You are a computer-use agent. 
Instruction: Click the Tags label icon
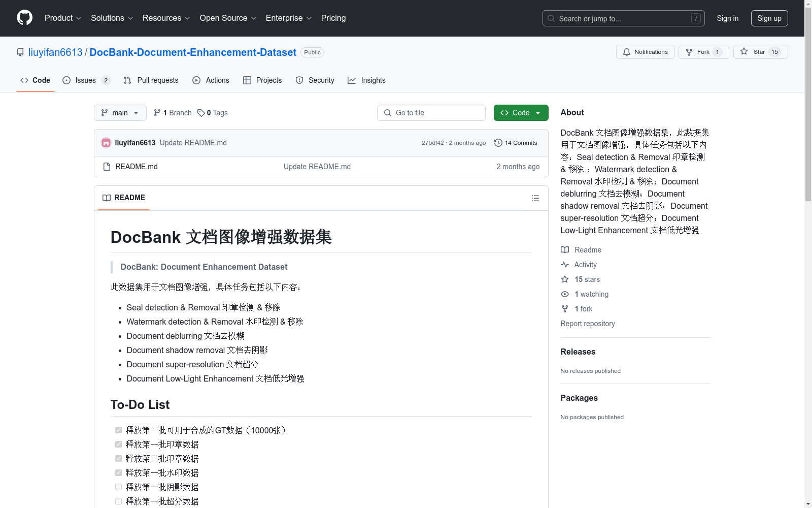[201, 113]
